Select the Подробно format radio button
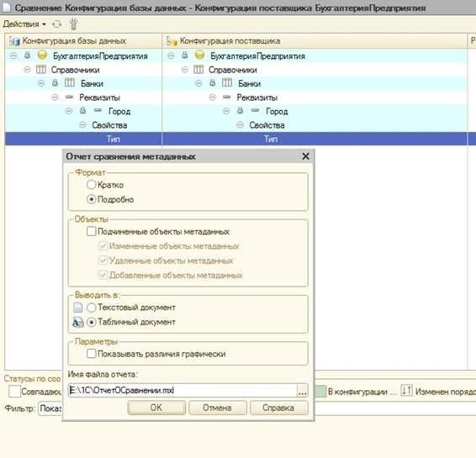This screenshot has width=476, height=458. pos(92,199)
